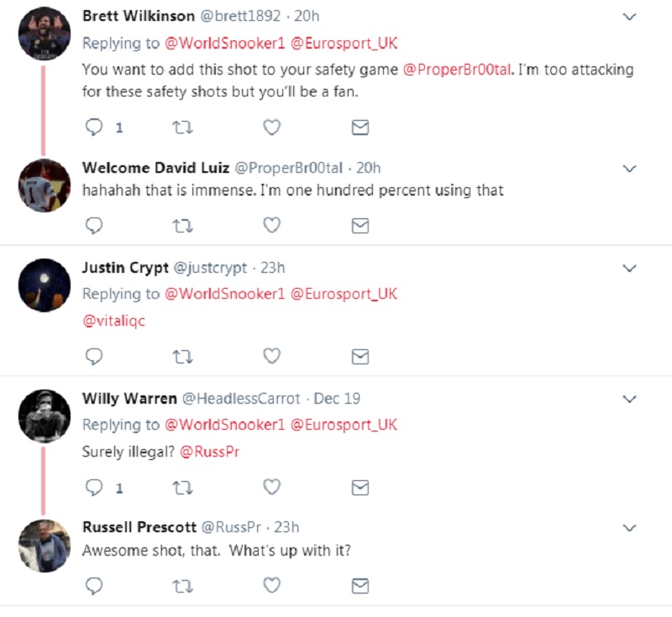This screenshot has width=672, height=617.
Task: Reply to Willy Warren's tweet
Action: pyautogui.click(x=95, y=488)
